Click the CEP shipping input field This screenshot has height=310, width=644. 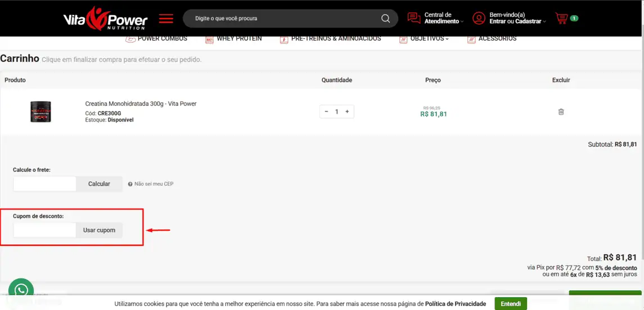pos(44,184)
